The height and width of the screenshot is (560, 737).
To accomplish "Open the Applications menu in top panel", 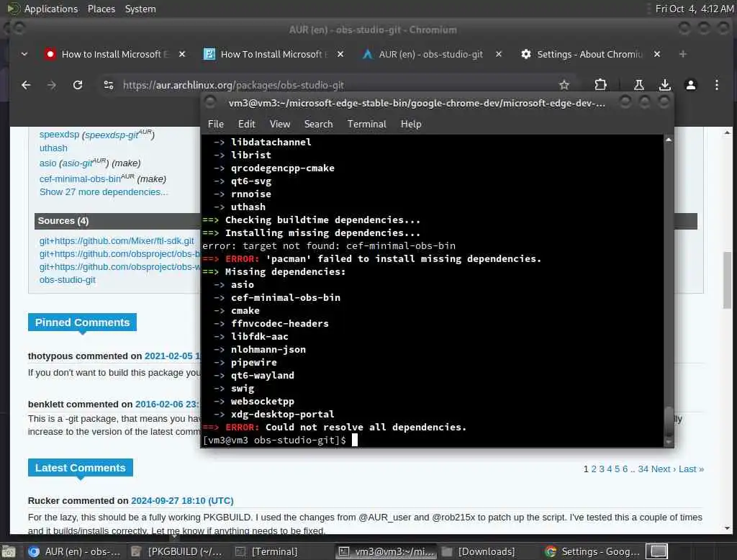I will 51,9.
